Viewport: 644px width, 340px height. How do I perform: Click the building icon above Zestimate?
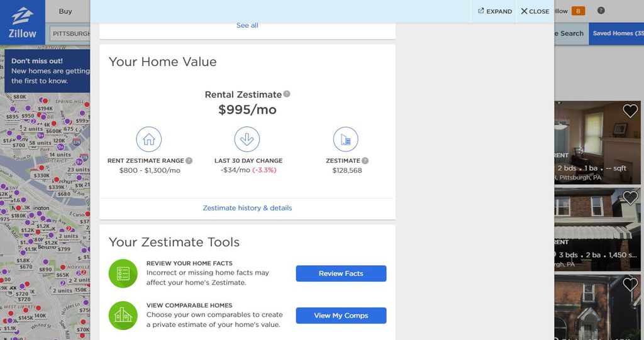tap(345, 140)
